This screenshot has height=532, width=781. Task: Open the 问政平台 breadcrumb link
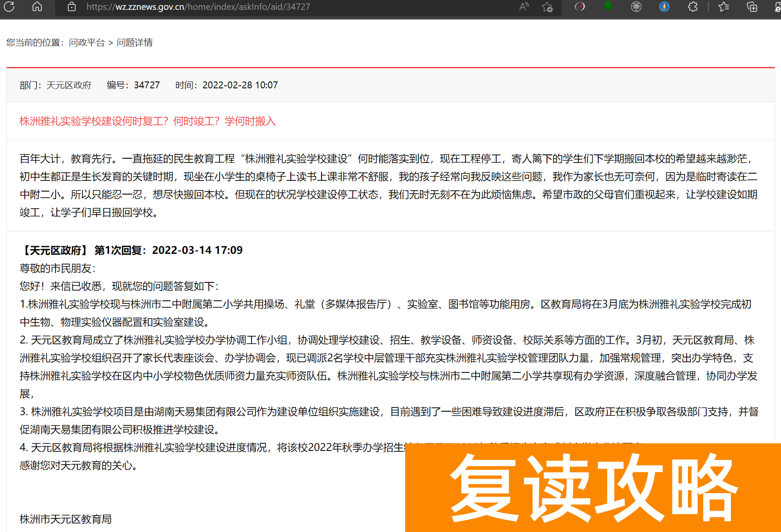[88, 43]
